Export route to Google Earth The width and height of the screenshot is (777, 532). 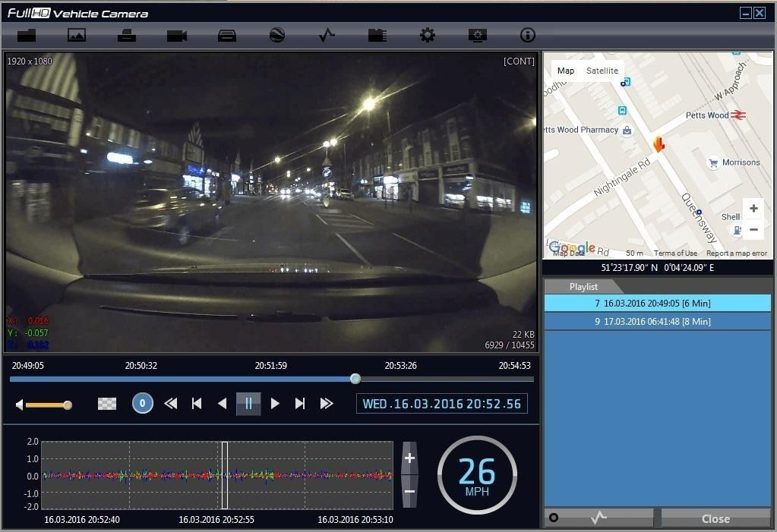click(x=276, y=35)
